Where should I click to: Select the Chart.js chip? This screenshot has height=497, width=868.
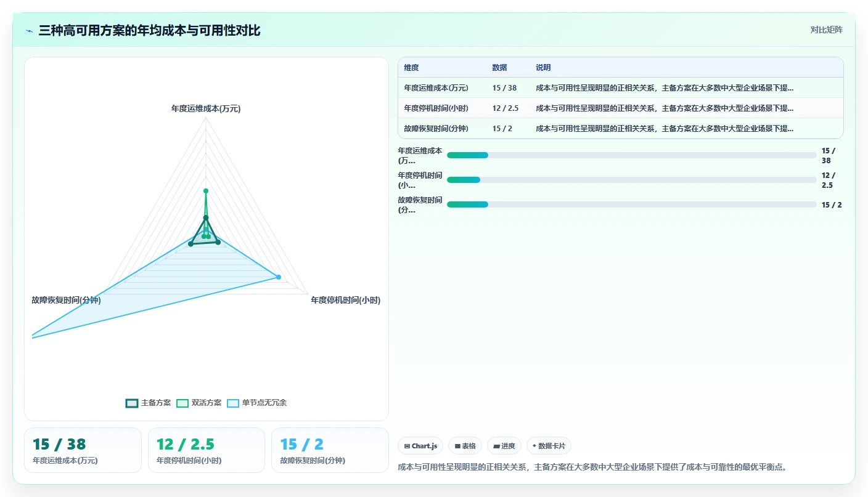coord(420,446)
